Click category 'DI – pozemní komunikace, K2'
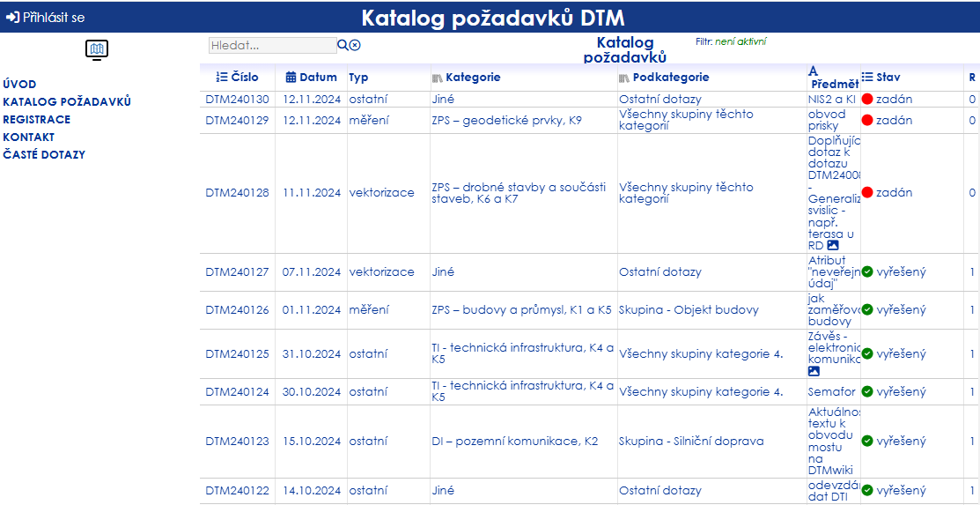Viewport: 980px width, 505px height. [x=515, y=442]
